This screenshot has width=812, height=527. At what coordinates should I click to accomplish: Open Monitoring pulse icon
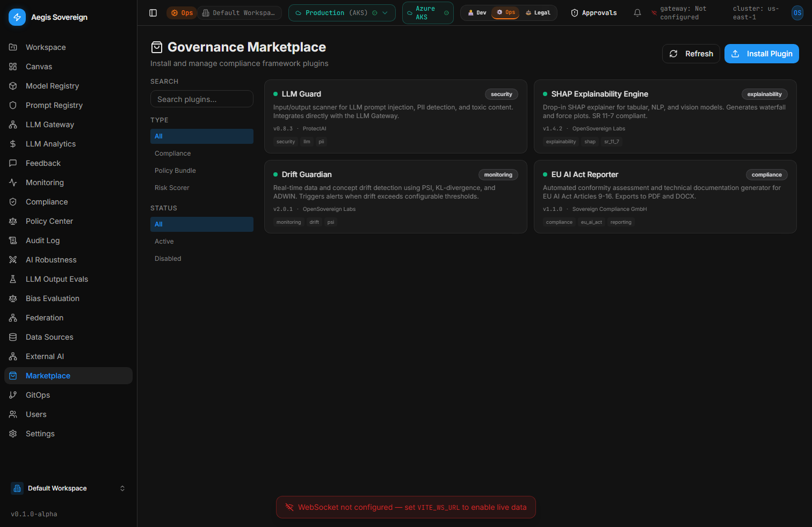[x=13, y=182]
